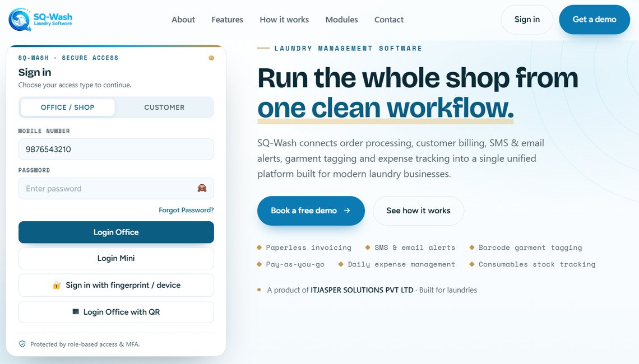
Task: Click the QR code icon
Action: pos(76,311)
